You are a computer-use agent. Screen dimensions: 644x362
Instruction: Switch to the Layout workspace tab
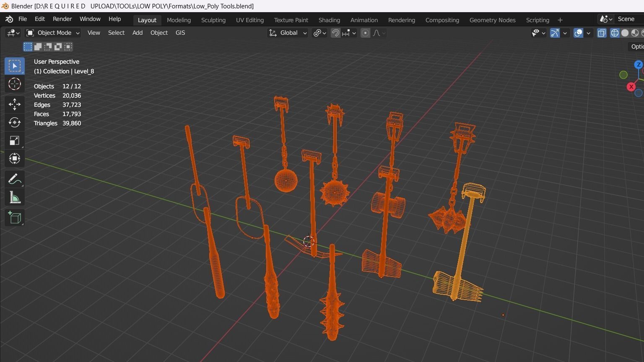147,20
